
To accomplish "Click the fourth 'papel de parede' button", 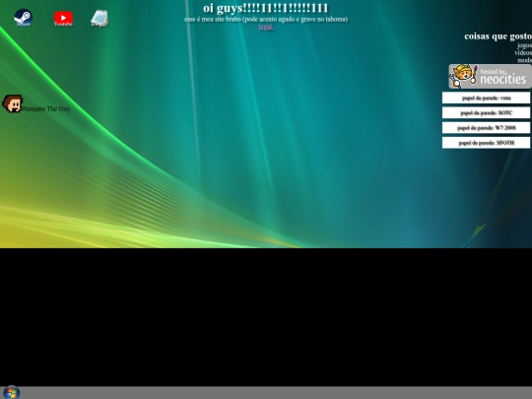I will tap(486, 143).
